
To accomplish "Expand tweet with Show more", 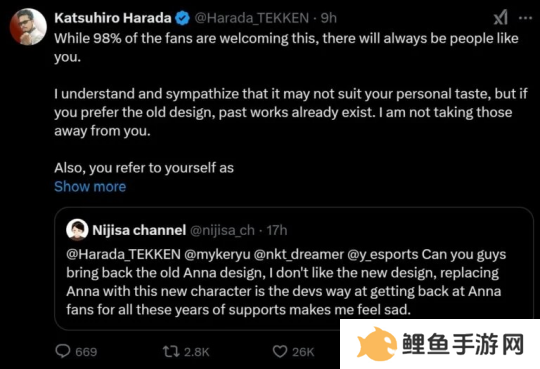I will coord(90,187).
